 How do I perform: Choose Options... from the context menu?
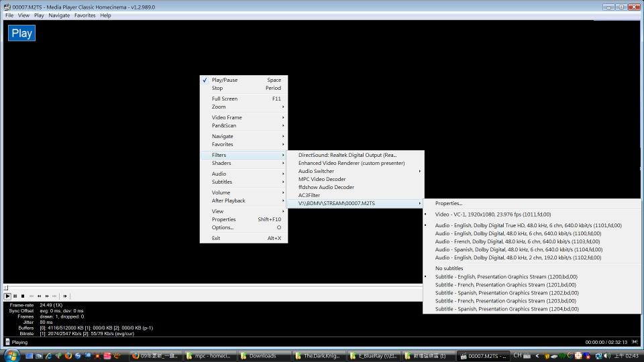(244, 227)
